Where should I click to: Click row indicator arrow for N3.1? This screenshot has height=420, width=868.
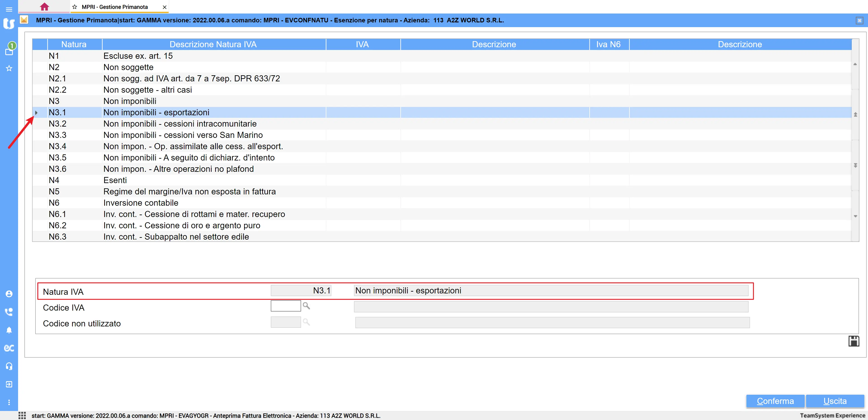tap(36, 113)
